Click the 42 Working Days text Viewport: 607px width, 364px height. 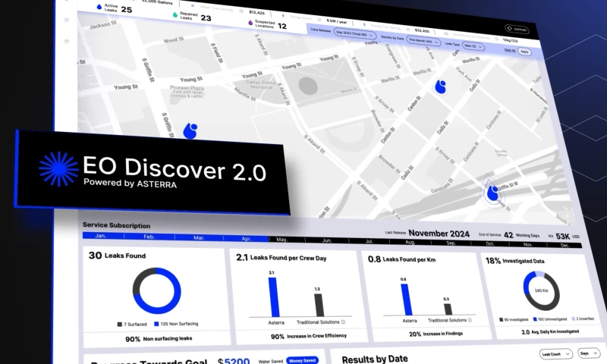pos(521,235)
